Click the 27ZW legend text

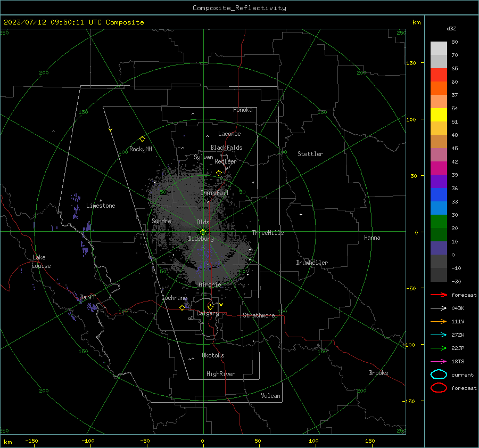[x=458, y=335]
